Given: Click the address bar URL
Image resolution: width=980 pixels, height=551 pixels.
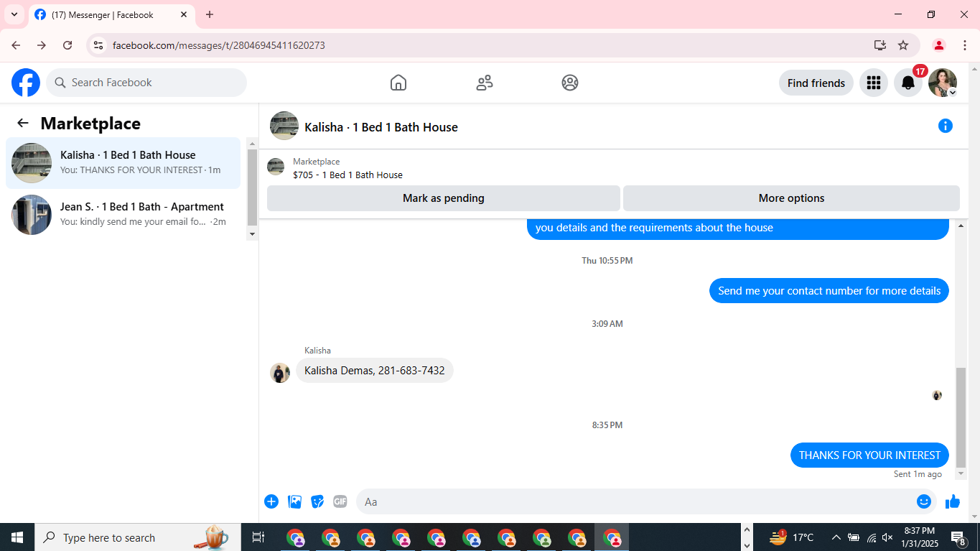Looking at the screenshot, I should click(x=219, y=45).
